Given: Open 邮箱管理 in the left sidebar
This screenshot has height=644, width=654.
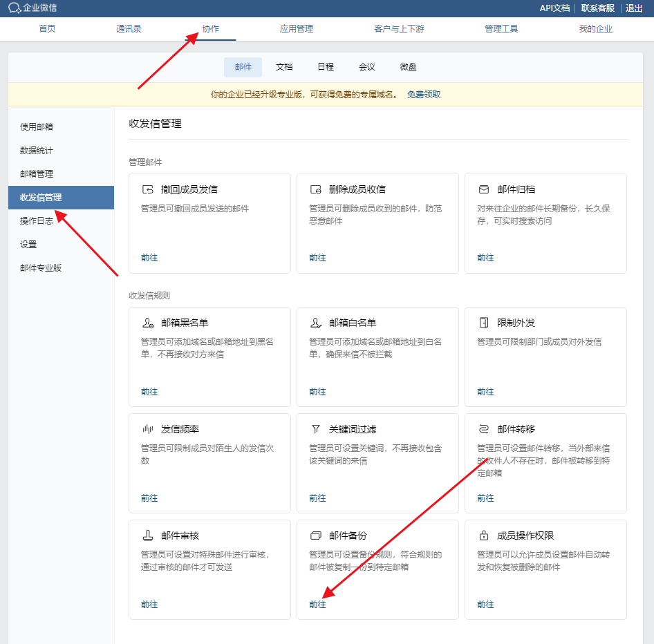Looking at the screenshot, I should coord(37,174).
